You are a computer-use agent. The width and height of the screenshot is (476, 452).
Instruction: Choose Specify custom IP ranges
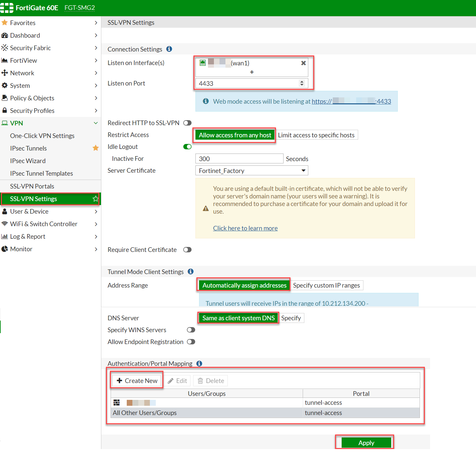326,285
